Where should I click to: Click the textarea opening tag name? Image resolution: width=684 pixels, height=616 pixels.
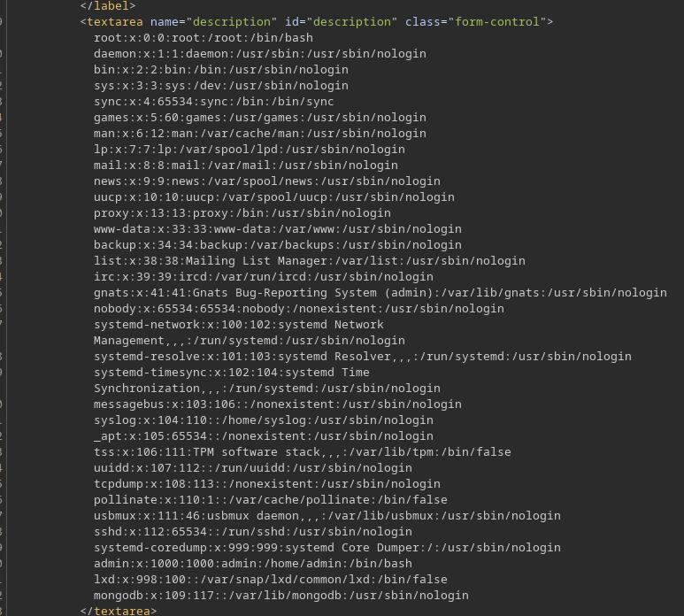point(115,22)
